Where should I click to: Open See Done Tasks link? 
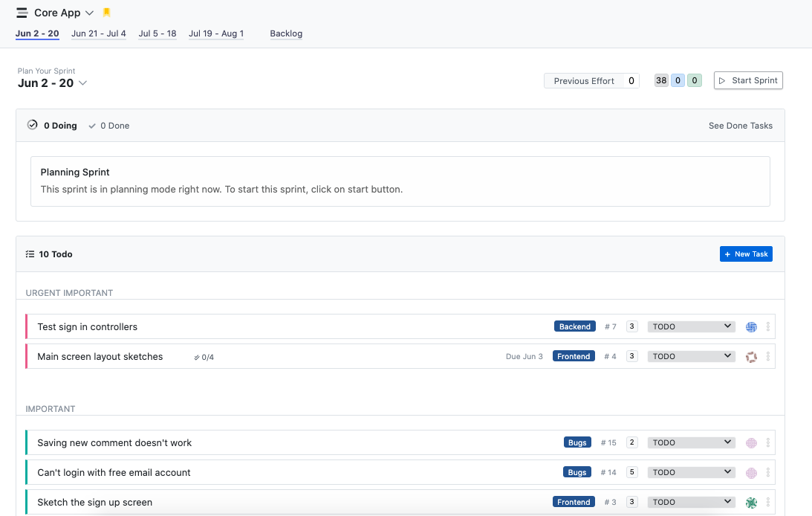point(741,126)
